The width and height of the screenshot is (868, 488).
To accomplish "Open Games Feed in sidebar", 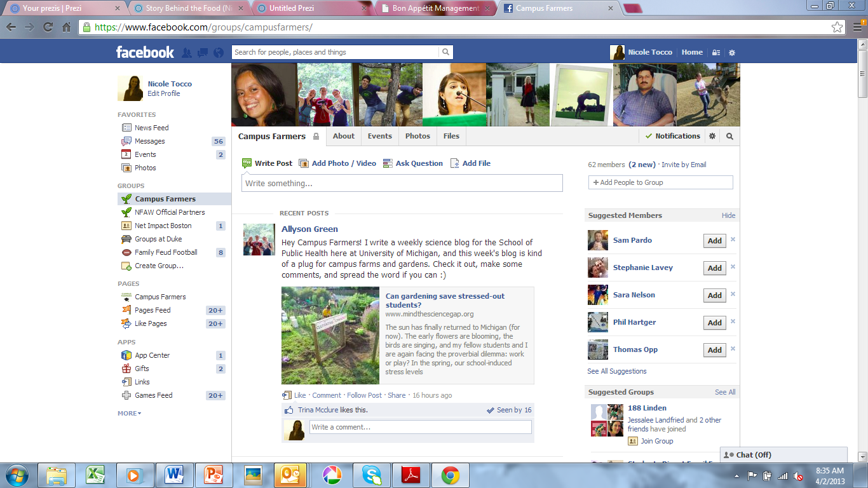I will point(153,395).
